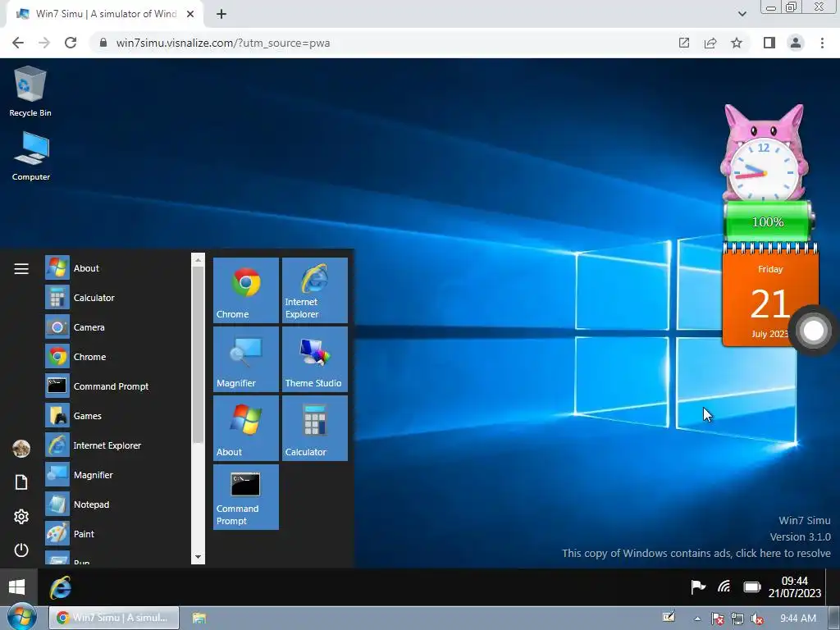Launch Chrome from the app list
Screen dimensions: 840x630
click(116, 356)
